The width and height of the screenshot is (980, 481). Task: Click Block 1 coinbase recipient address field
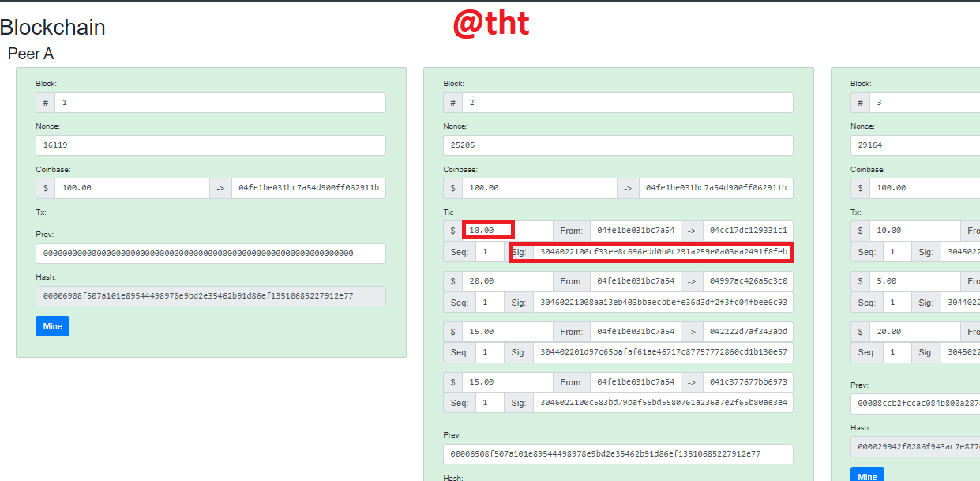[309, 188]
